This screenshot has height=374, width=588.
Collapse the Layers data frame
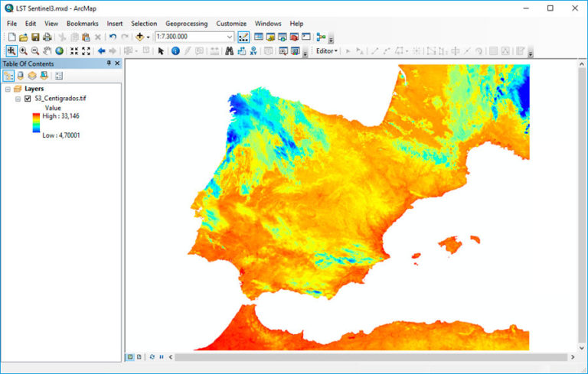pyautogui.click(x=8, y=89)
